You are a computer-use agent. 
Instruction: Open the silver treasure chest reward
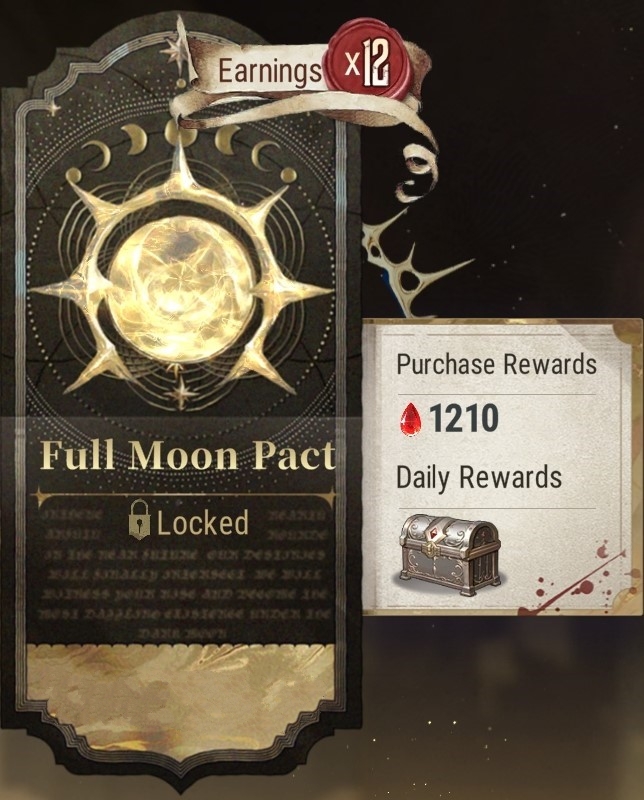point(448,555)
